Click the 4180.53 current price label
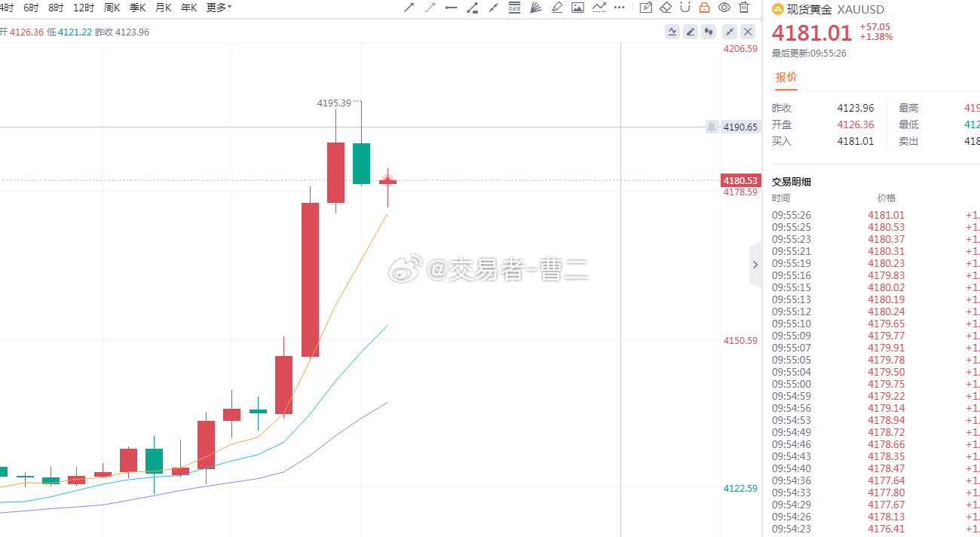 (x=740, y=180)
